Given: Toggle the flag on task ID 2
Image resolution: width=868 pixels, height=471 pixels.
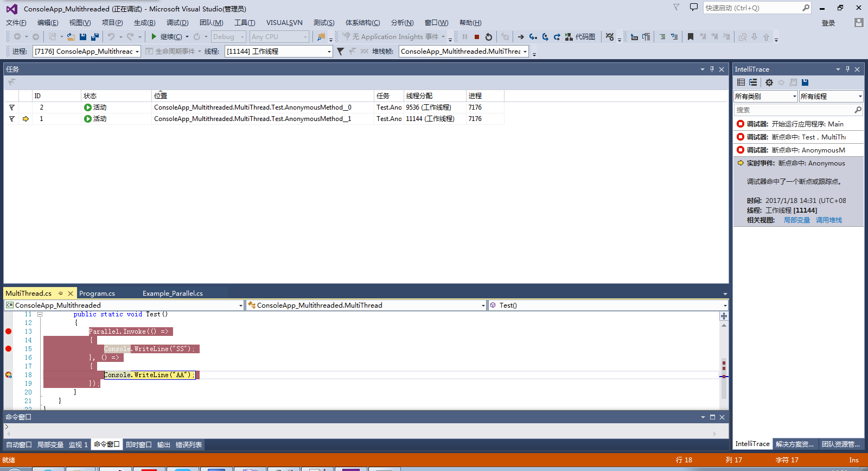Looking at the screenshot, I should pos(12,107).
